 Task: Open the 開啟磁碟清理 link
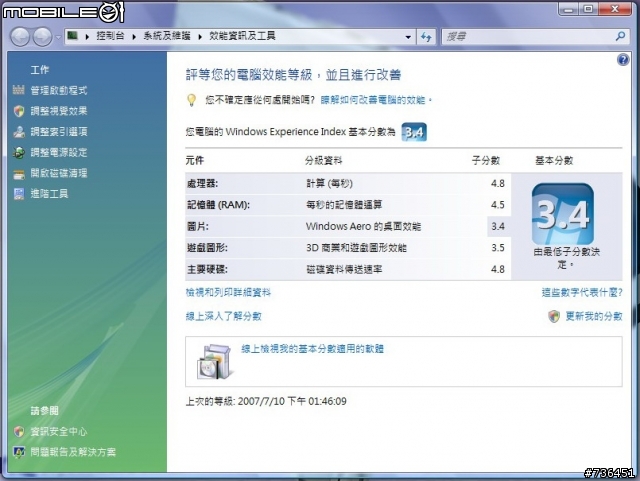pos(59,173)
